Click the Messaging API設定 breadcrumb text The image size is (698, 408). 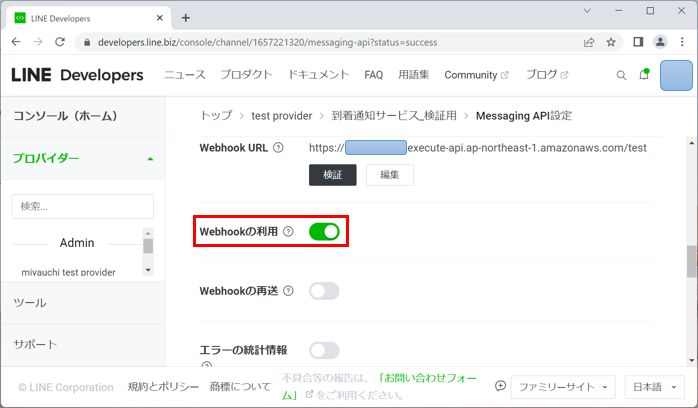click(x=524, y=116)
